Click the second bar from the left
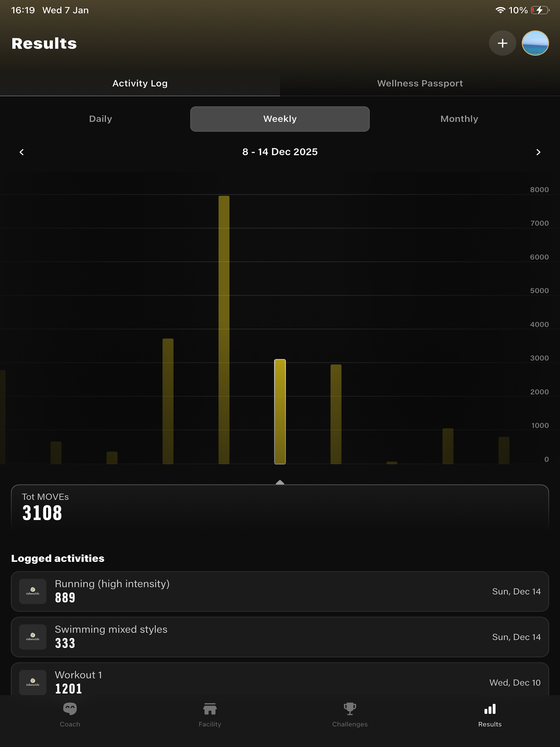 (56, 453)
